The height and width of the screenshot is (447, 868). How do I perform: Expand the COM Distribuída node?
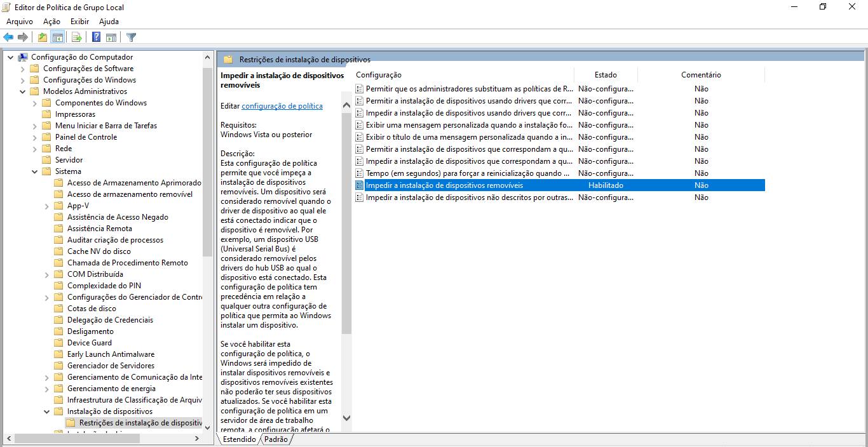click(47, 274)
